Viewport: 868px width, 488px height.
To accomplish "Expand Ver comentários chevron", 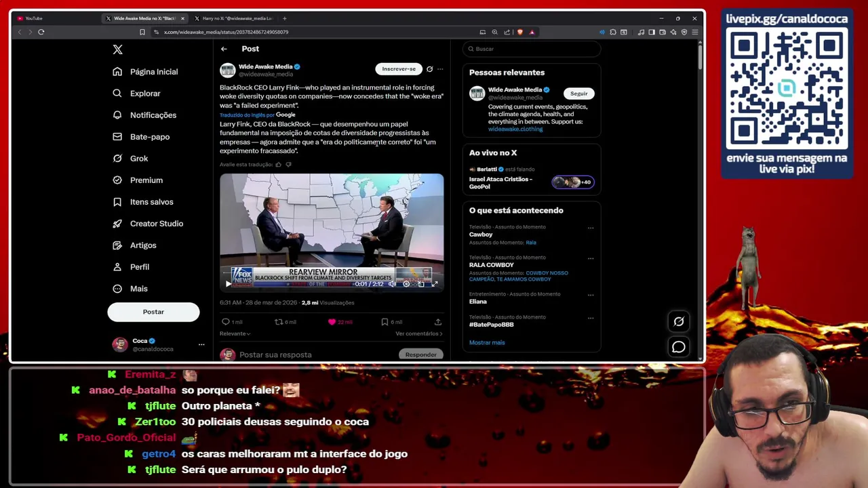I will 441,333.
